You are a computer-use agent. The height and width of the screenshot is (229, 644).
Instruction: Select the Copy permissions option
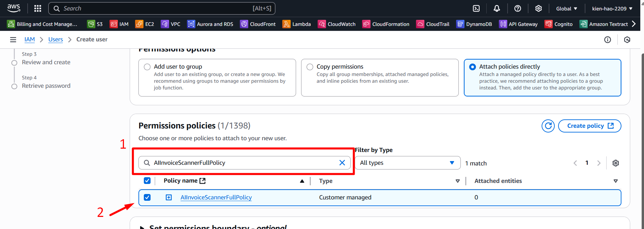(310, 67)
